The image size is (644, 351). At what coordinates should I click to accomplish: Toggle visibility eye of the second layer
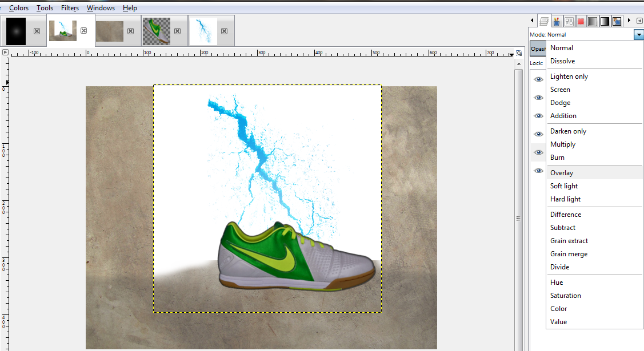tap(538, 98)
